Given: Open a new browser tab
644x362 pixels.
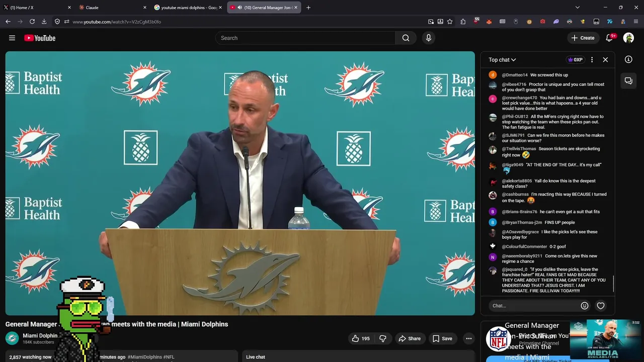Looking at the screenshot, I should click(x=308, y=8).
